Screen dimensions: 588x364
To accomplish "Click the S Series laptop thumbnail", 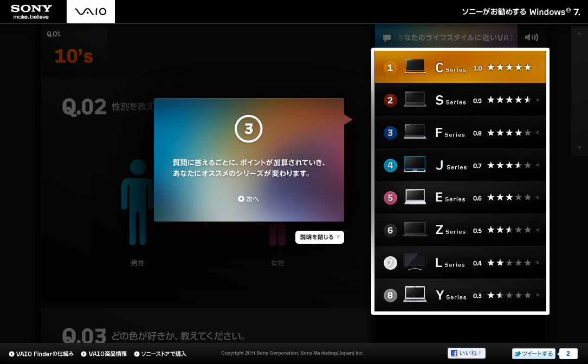I will pos(415,100).
